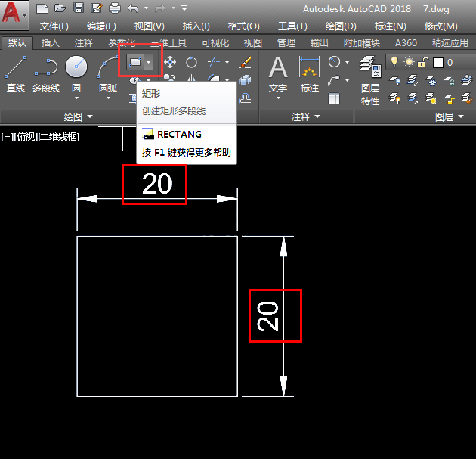Expand the Annotation (注释) panel

(x=306, y=116)
